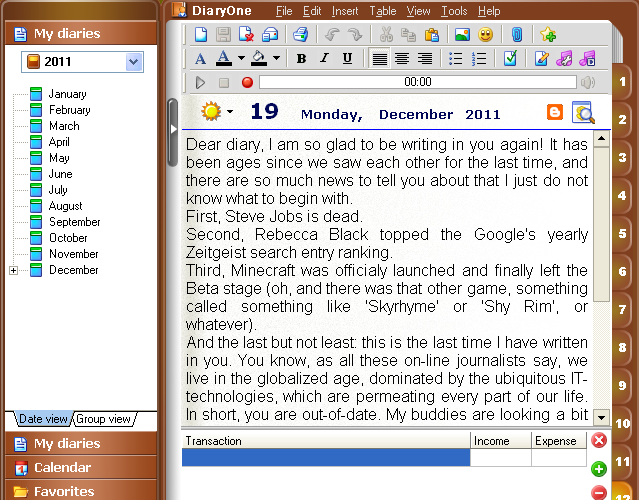Apply the highlight fill bucket color
The height and width of the screenshot is (500, 639).
(259, 59)
